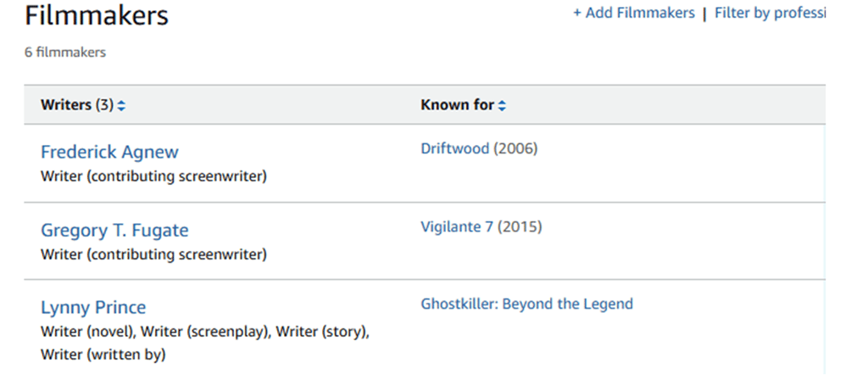The width and height of the screenshot is (868, 385).
Task: Click the Known for column header label
Action: tap(457, 106)
